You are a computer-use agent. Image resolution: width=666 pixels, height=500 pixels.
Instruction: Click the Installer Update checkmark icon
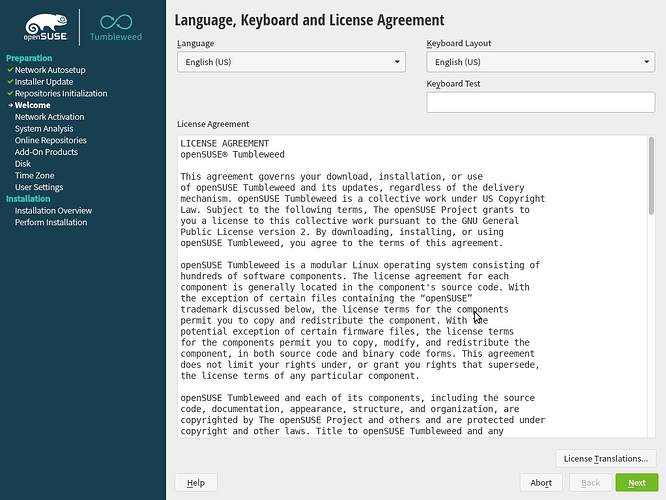coord(9,82)
